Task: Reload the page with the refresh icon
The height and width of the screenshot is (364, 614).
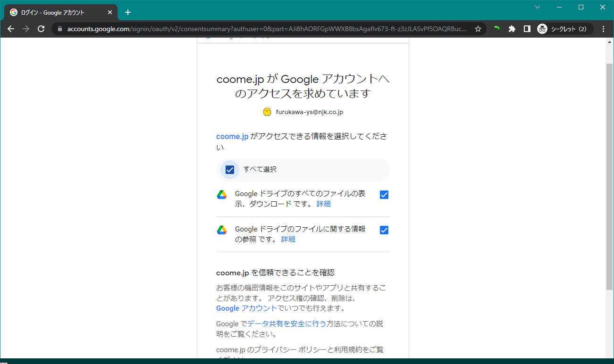Action: pos(41,29)
